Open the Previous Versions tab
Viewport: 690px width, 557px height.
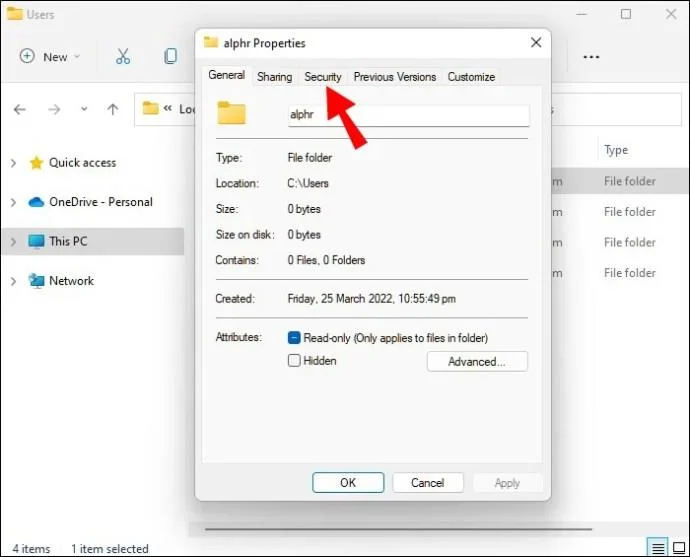click(x=395, y=77)
